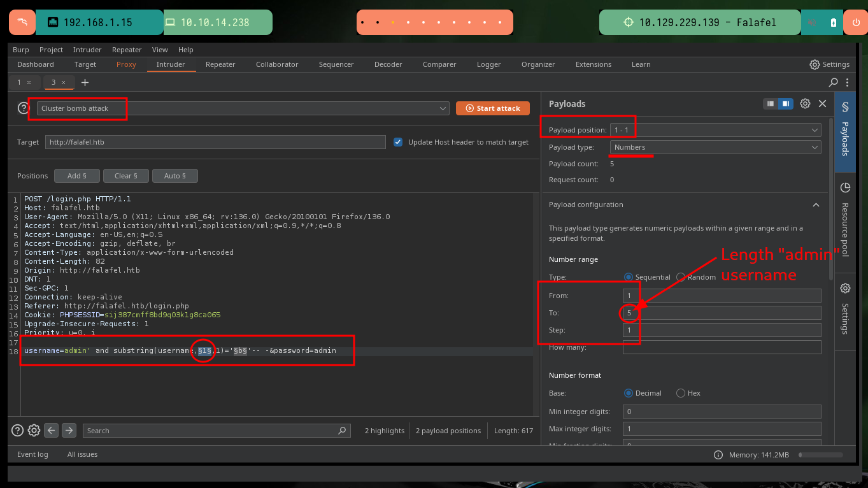Open request editor settings gear near search
868x488 pixels.
click(34, 430)
